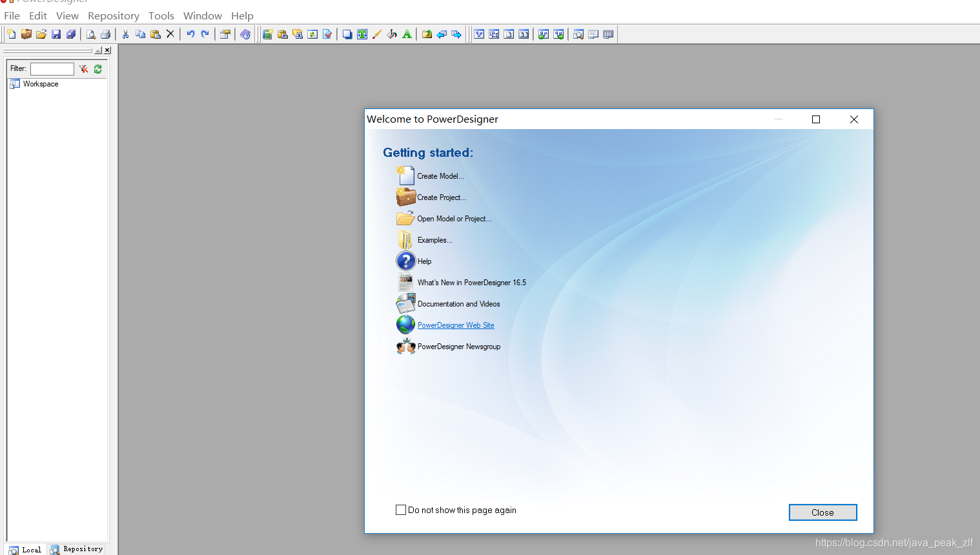Open the File menu
980x555 pixels.
(x=12, y=15)
